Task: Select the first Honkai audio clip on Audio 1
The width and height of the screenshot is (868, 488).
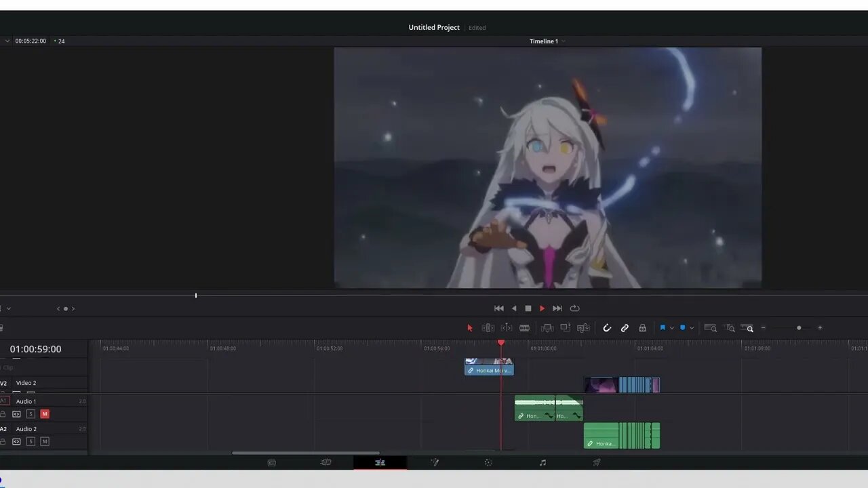Action: coord(535,409)
